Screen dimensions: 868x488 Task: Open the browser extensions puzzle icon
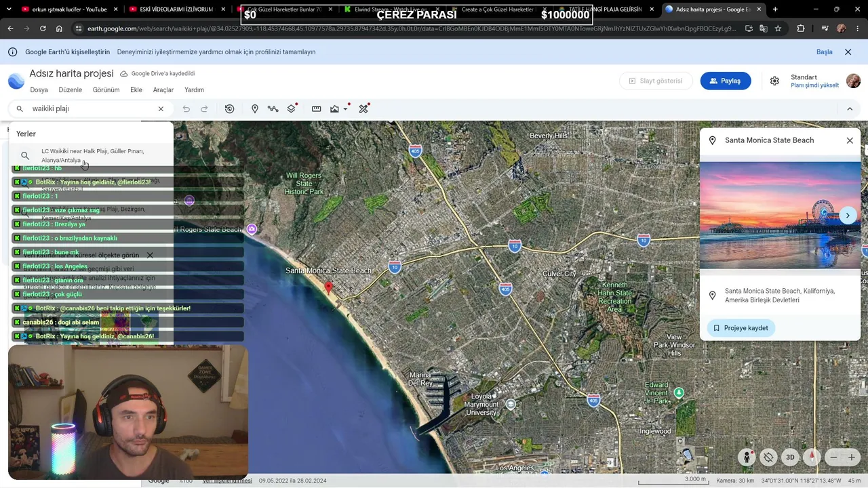(x=801, y=28)
